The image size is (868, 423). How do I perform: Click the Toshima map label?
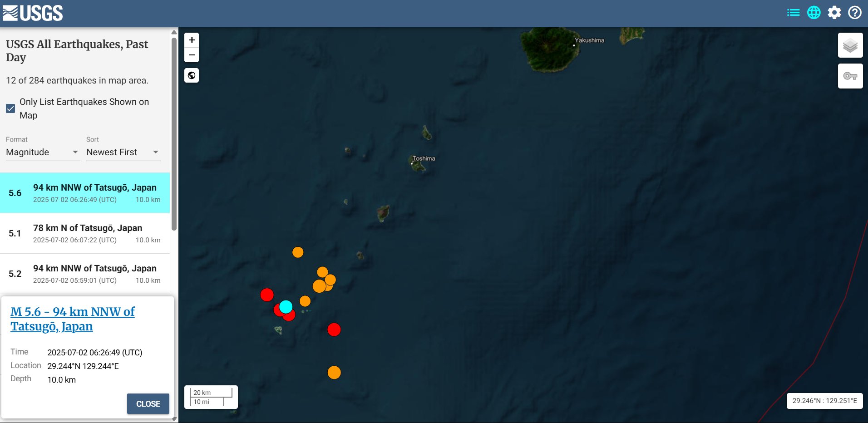point(424,158)
